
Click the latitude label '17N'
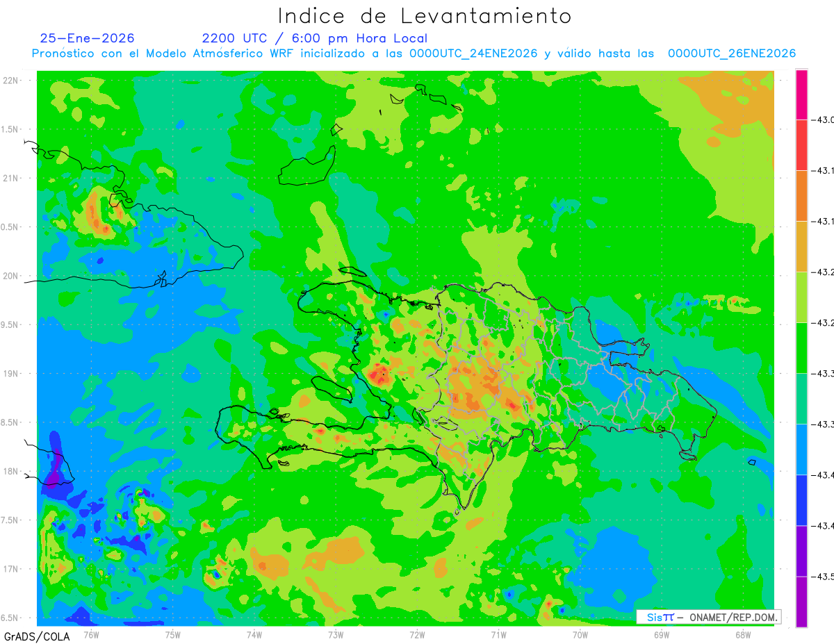tap(12, 569)
